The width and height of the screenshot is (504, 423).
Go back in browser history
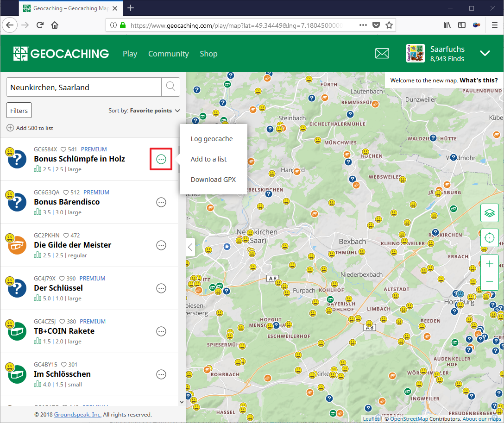click(x=10, y=25)
